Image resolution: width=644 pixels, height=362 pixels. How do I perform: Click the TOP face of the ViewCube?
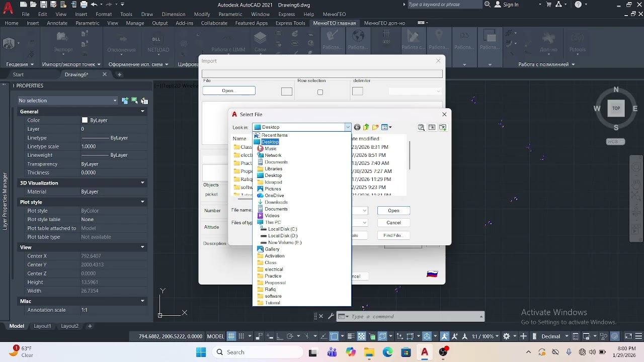[x=616, y=108]
